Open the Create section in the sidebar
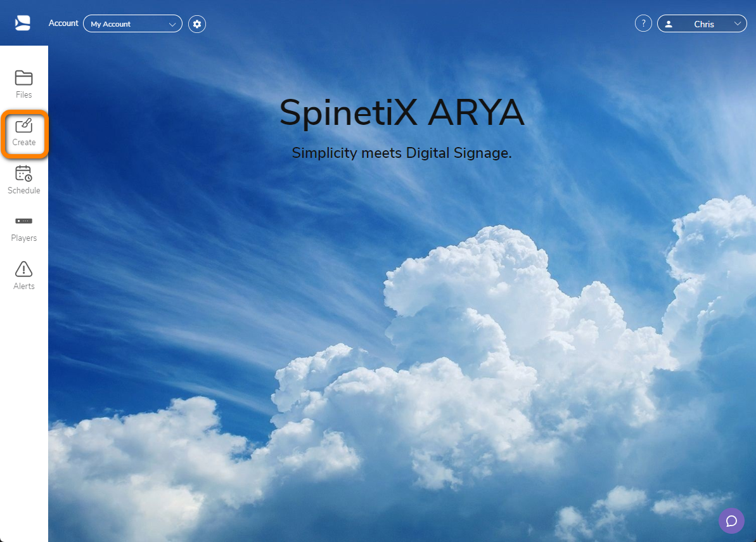This screenshot has width=756, height=542. (x=23, y=132)
